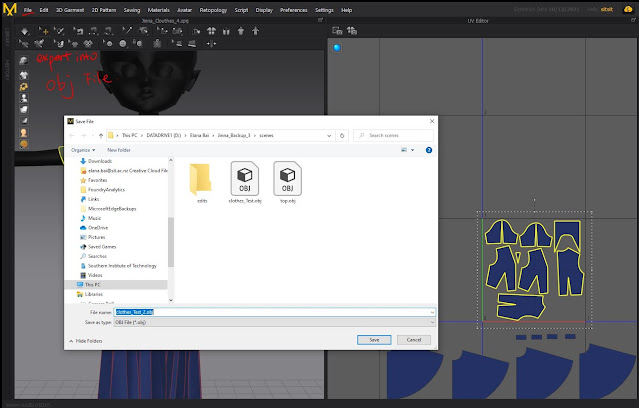The width and height of the screenshot is (639, 408).
Task: Click the avatar bust display icon in vertical toolbar
Action: [24, 98]
